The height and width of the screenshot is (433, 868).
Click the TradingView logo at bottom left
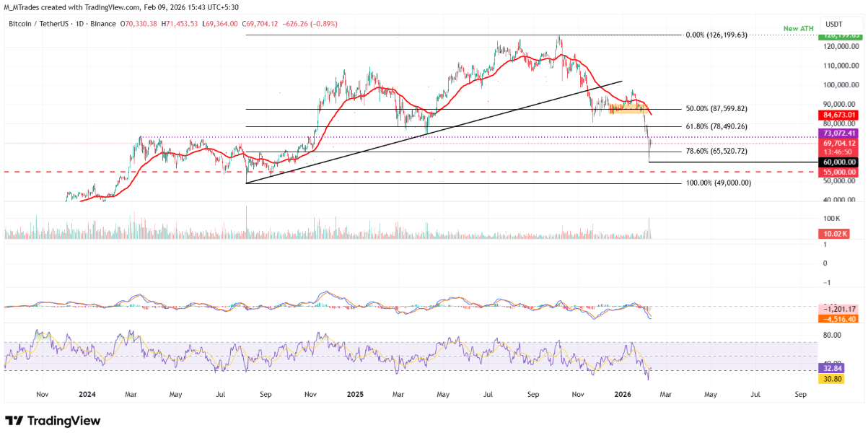pos(53,421)
